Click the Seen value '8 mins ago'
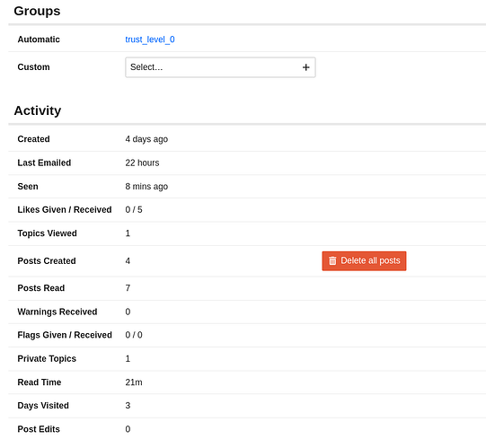The image size is (486, 448). pyautogui.click(x=146, y=187)
